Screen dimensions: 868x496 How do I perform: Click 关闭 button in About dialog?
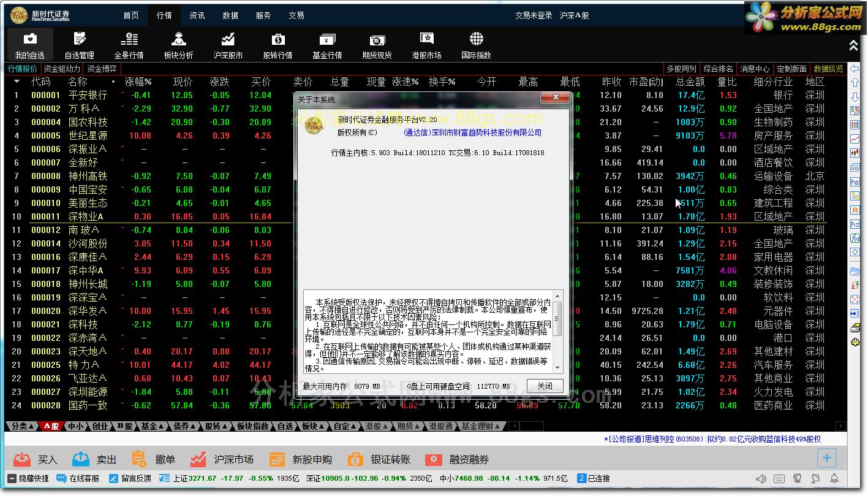tap(545, 386)
